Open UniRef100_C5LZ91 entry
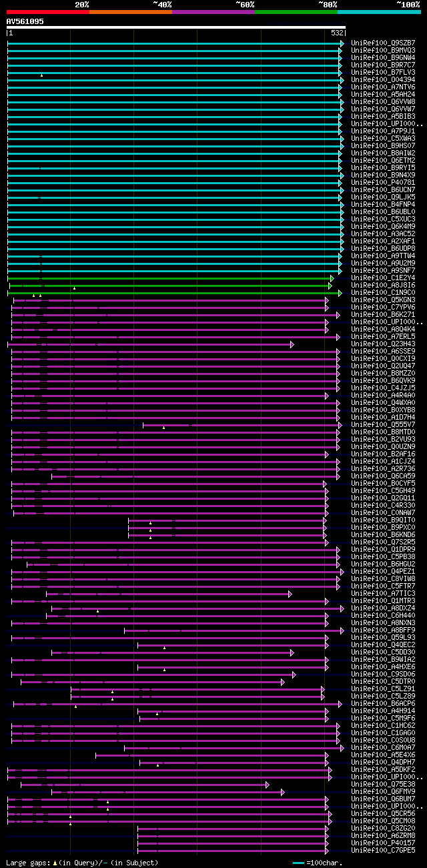 [382, 689]
